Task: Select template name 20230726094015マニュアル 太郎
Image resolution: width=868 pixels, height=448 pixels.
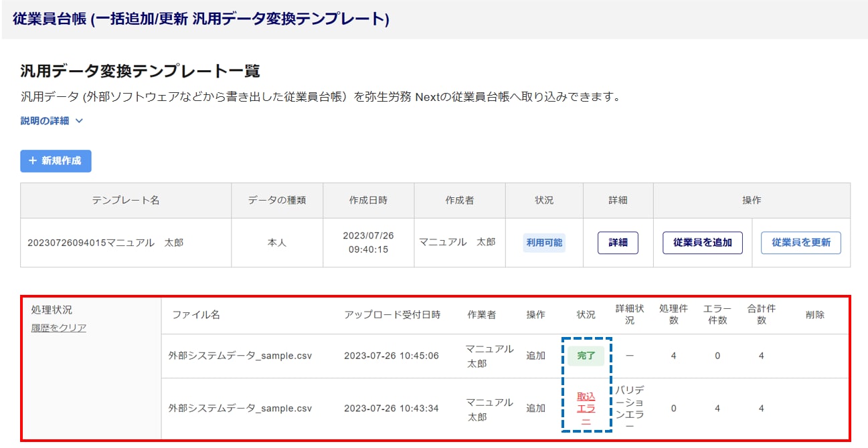Action: pyautogui.click(x=105, y=243)
